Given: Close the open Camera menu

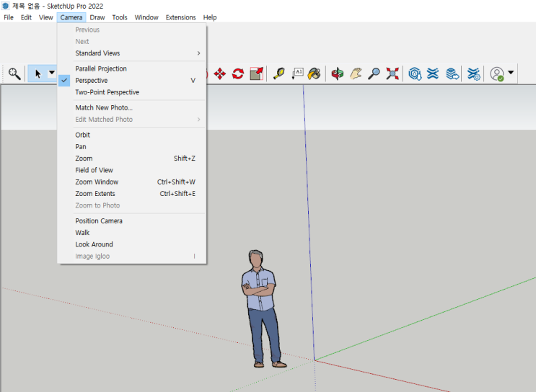Looking at the screenshot, I should click(71, 17).
